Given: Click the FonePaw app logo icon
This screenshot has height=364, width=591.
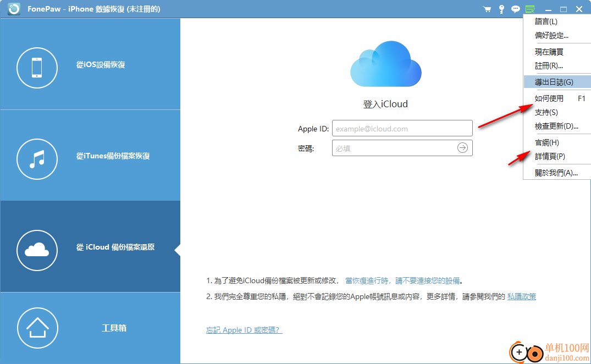Looking at the screenshot, I should pos(14,9).
